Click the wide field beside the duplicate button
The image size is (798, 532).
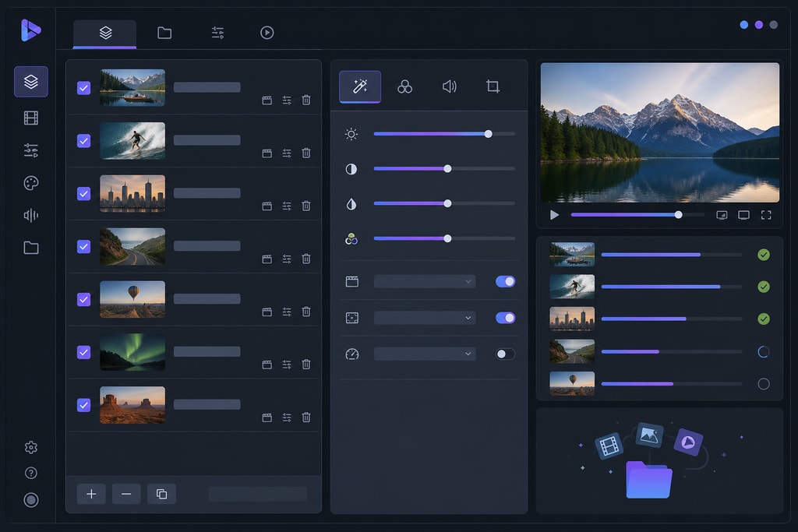click(x=257, y=494)
